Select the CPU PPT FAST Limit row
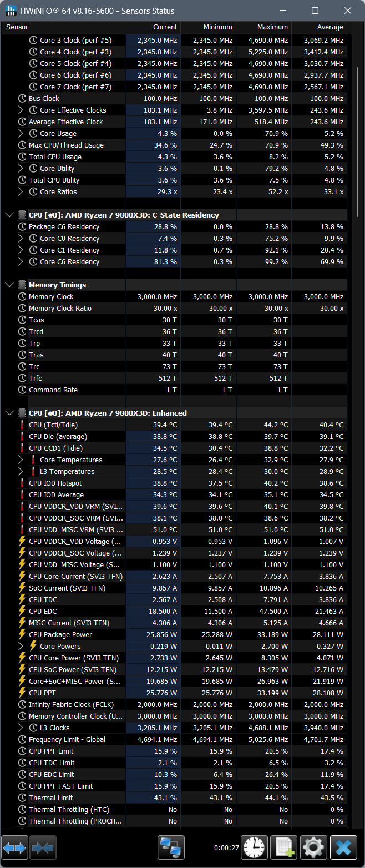 174,786
